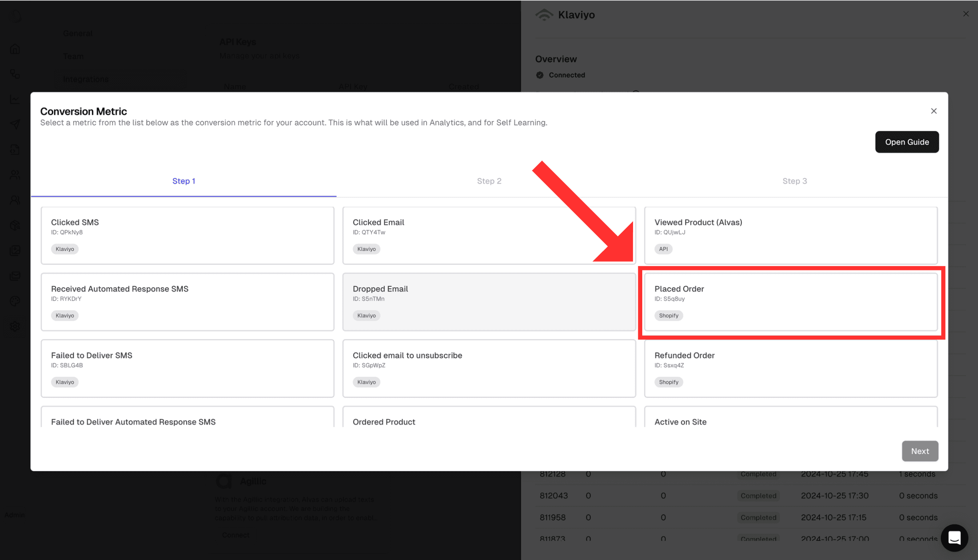Select the Clicked email to unsubscribe card
978x560 pixels.
pyautogui.click(x=489, y=368)
